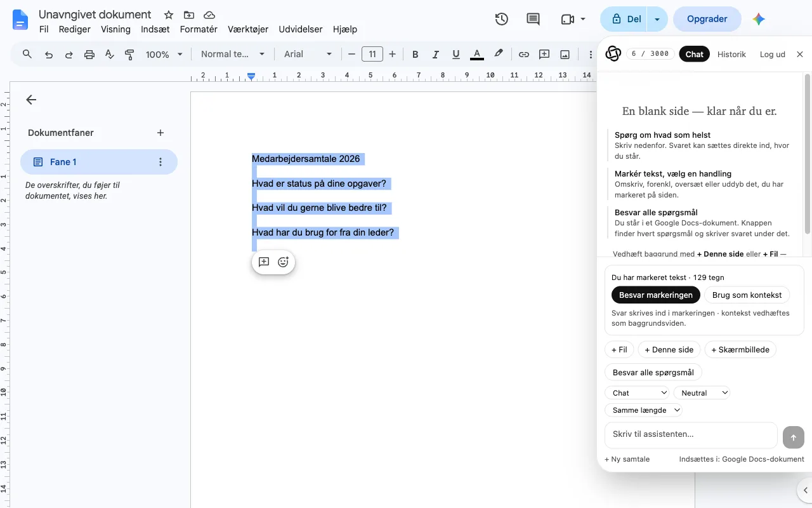Open the Google Docs home icon
The width and height of the screenshot is (812, 508).
coord(21,20)
